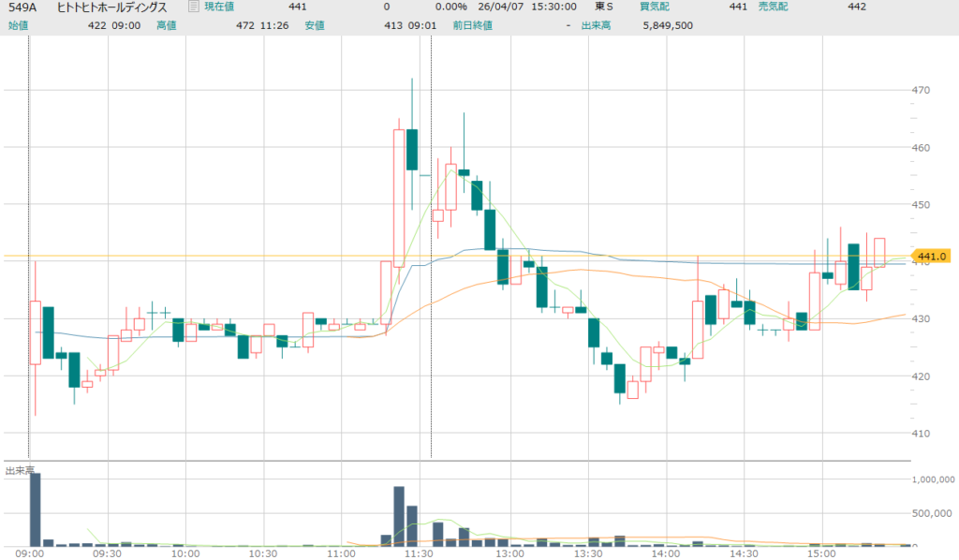Click the 出来高 title of the volume panel

click(x=20, y=470)
